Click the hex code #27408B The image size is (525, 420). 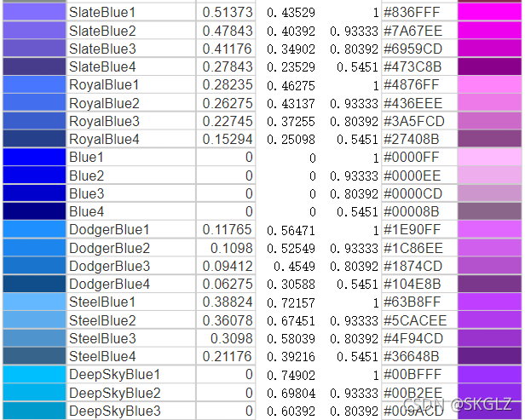point(411,140)
